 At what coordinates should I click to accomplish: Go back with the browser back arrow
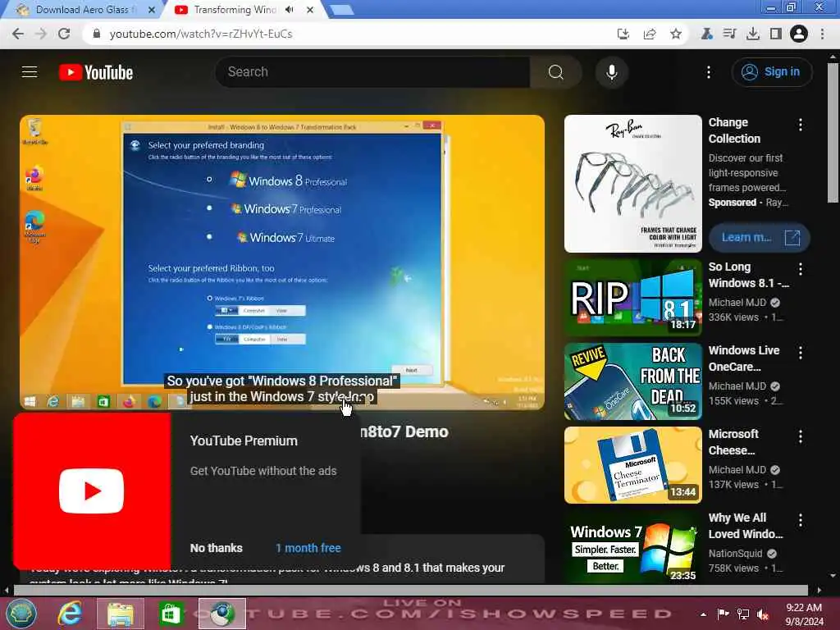click(x=18, y=34)
